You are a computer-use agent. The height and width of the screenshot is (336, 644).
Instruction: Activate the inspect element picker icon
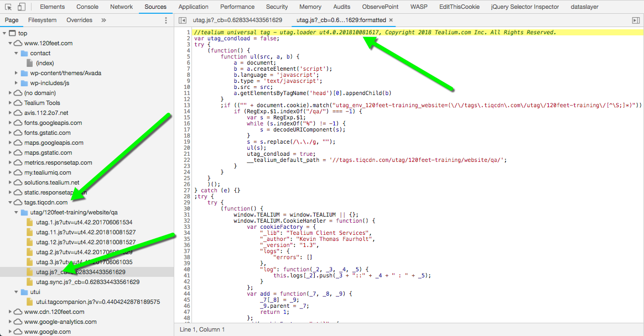pyautogui.click(x=8, y=7)
